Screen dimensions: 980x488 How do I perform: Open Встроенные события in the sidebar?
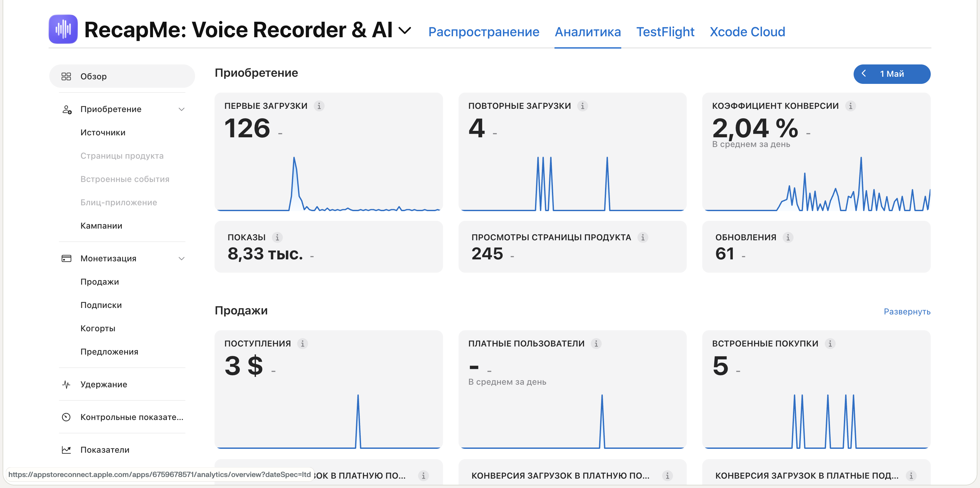(x=125, y=179)
